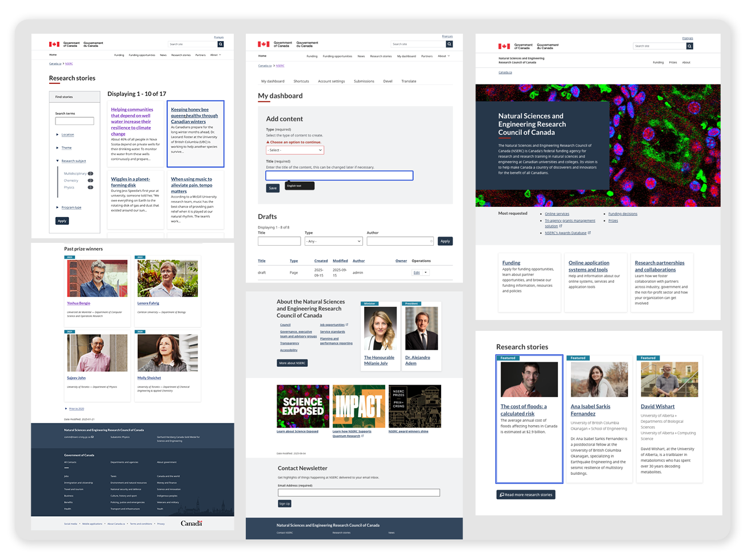The width and height of the screenshot is (755, 560).
Task: Switch to the Account settings tab
Action: (x=331, y=81)
